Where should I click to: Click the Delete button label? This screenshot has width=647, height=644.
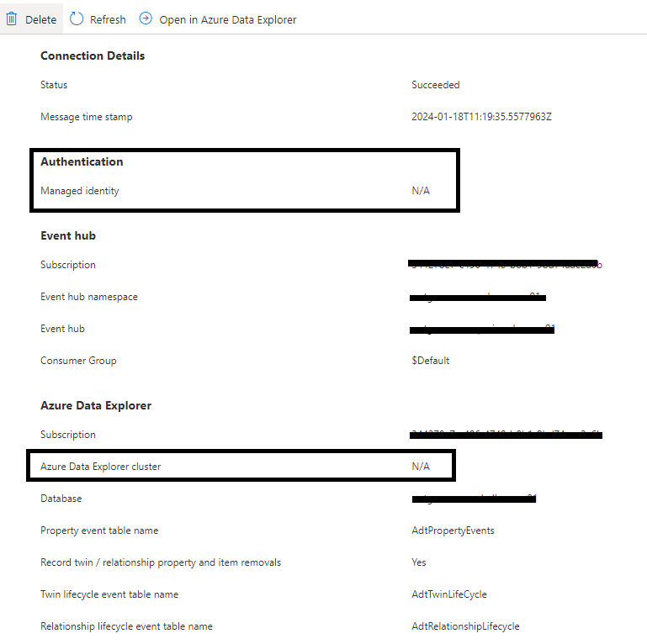[40, 20]
